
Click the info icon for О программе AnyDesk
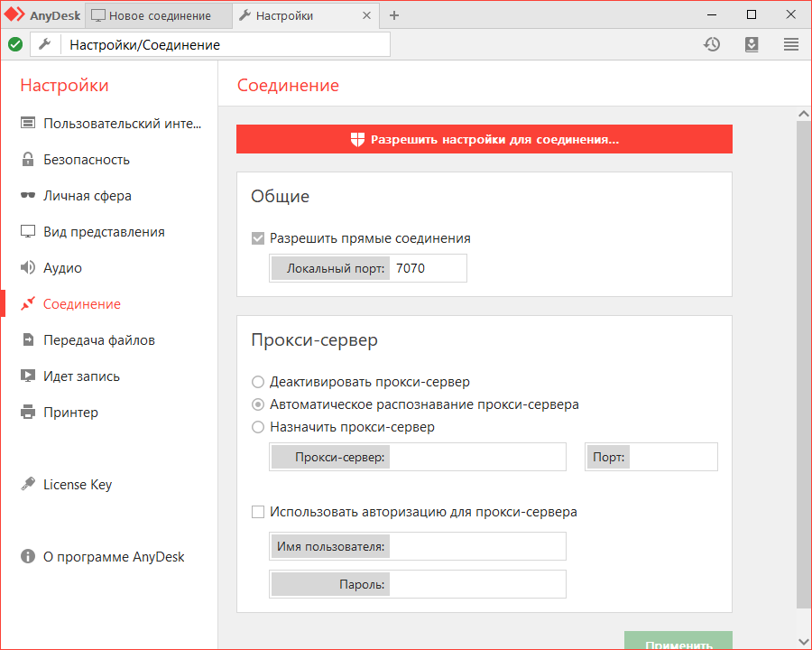click(28, 556)
